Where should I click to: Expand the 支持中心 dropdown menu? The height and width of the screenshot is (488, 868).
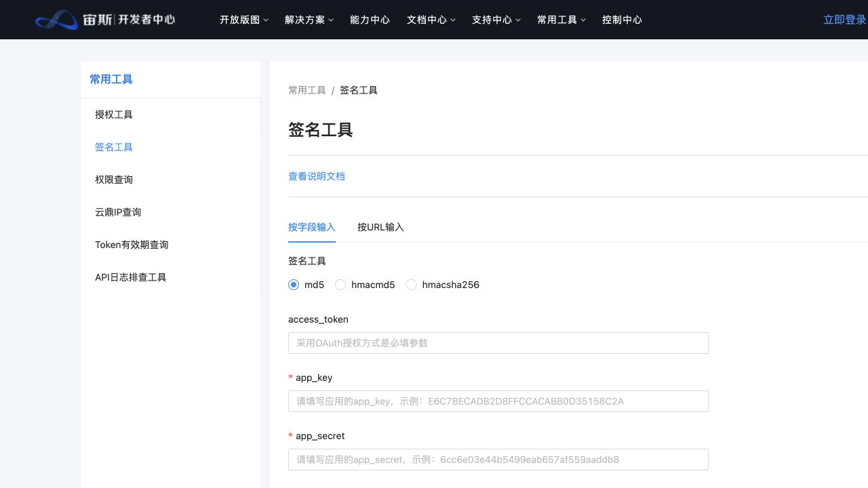[496, 20]
